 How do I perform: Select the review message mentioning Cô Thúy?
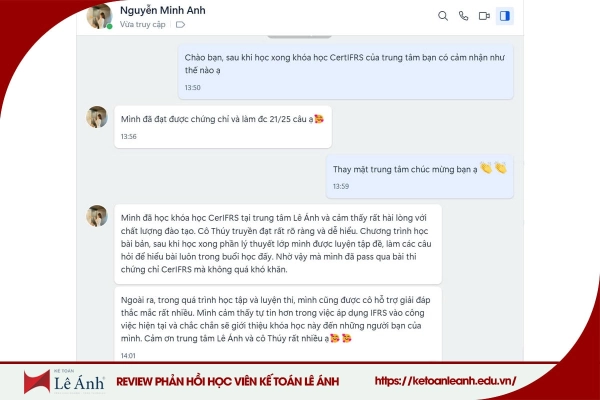click(x=278, y=244)
